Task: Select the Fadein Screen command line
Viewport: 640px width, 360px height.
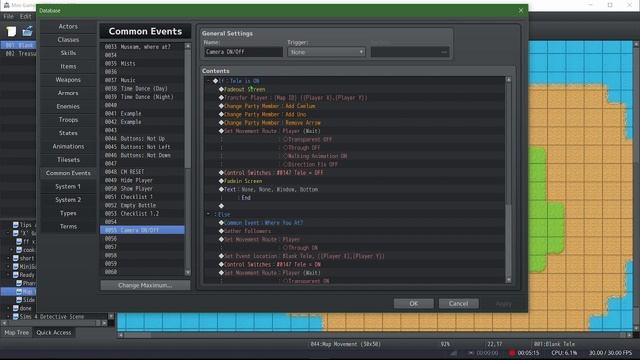Action: click(x=354, y=181)
